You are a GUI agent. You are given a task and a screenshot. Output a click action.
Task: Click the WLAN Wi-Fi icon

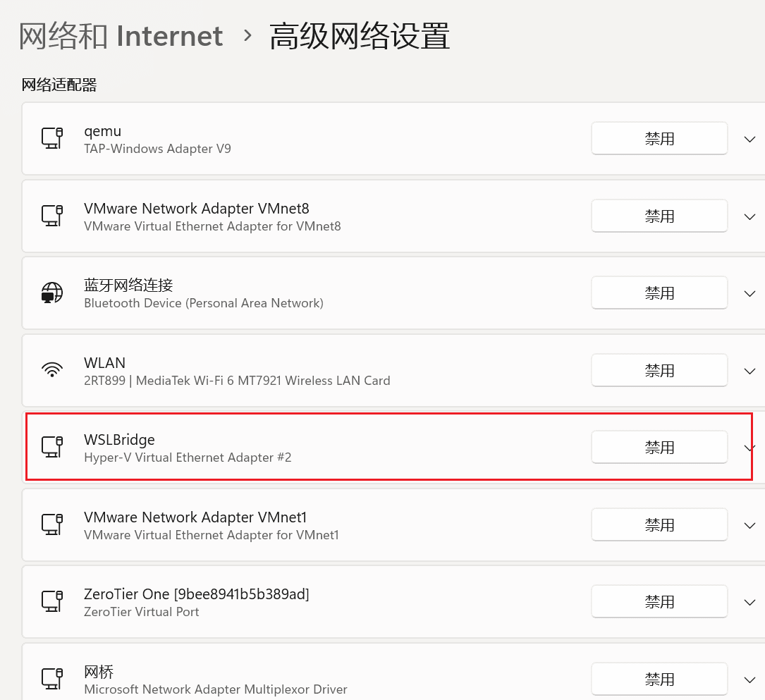52,370
